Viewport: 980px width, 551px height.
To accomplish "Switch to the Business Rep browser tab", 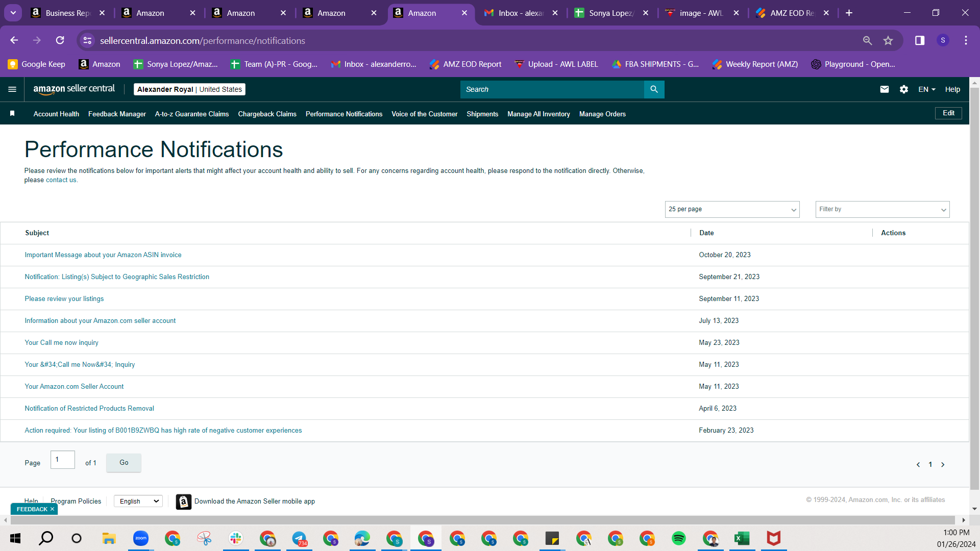I will tap(66, 13).
